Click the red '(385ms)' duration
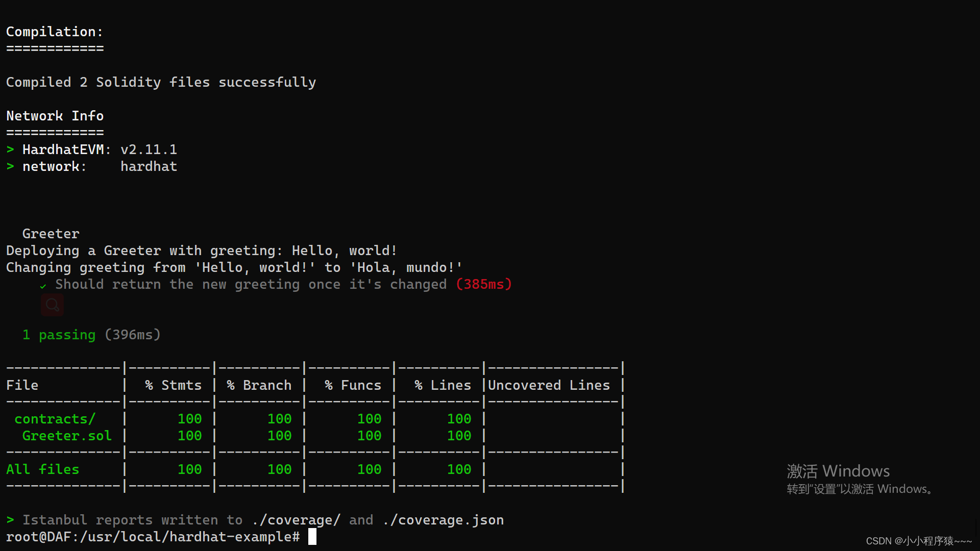Viewport: 980px width, 551px height. coord(484,284)
